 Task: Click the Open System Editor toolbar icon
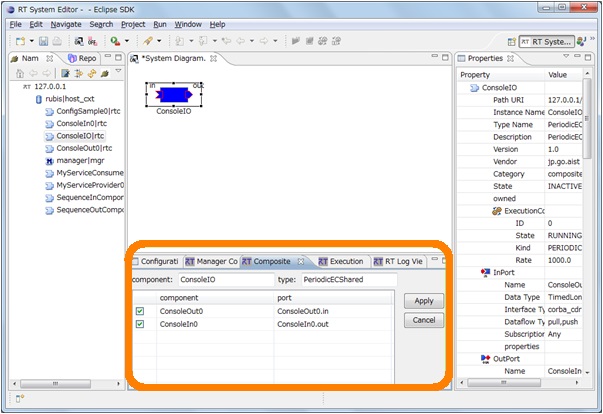[79, 41]
